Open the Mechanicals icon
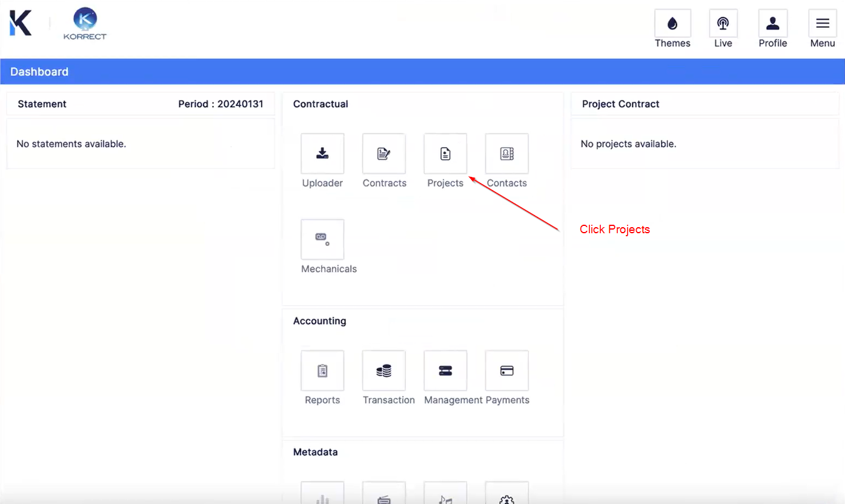845x504 pixels. pos(322,239)
